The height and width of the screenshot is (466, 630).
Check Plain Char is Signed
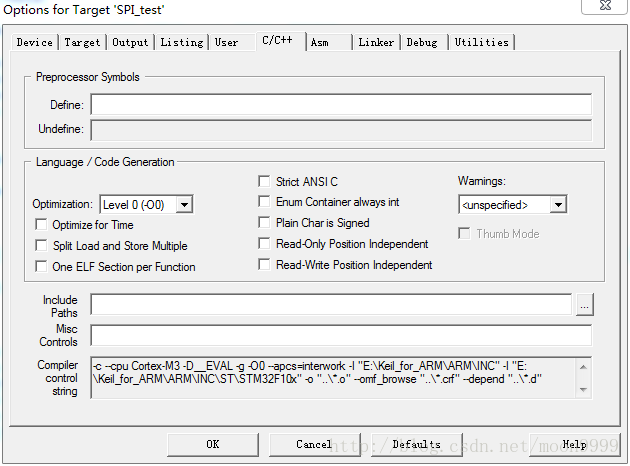tap(265, 223)
